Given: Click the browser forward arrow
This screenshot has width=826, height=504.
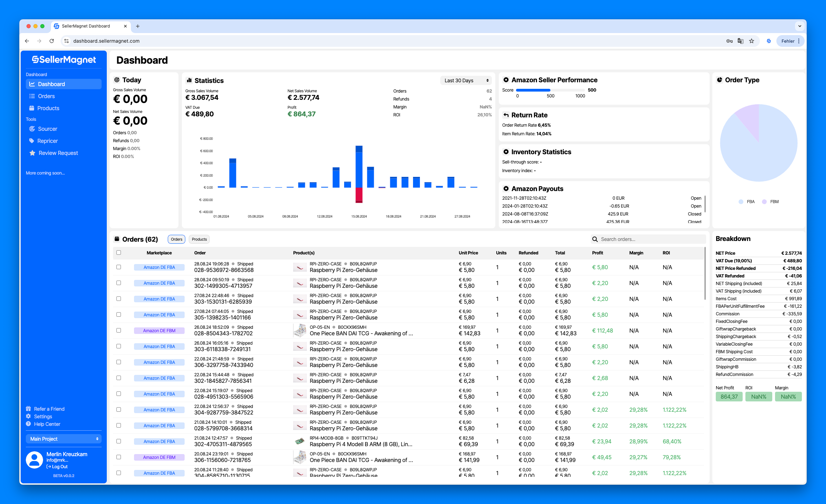Looking at the screenshot, I should (39, 41).
